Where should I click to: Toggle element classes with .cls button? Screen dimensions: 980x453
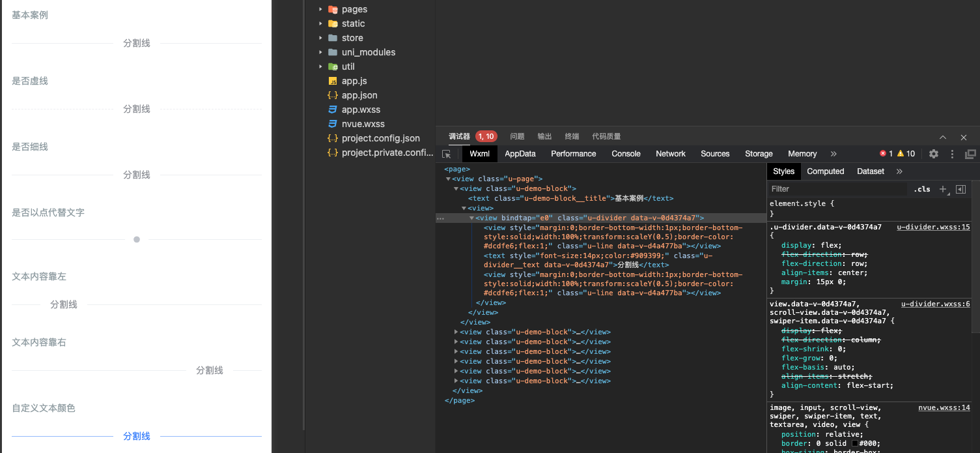pyautogui.click(x=921, y=189)
